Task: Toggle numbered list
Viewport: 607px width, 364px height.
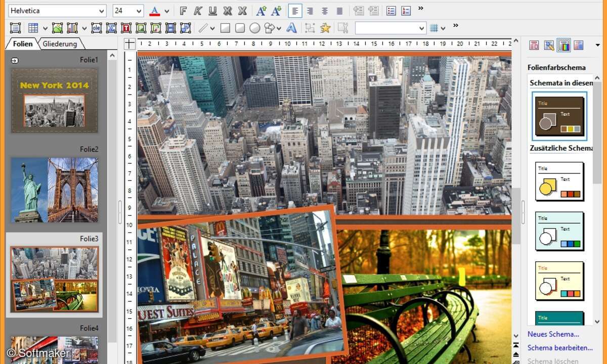Action: (406, 11)
